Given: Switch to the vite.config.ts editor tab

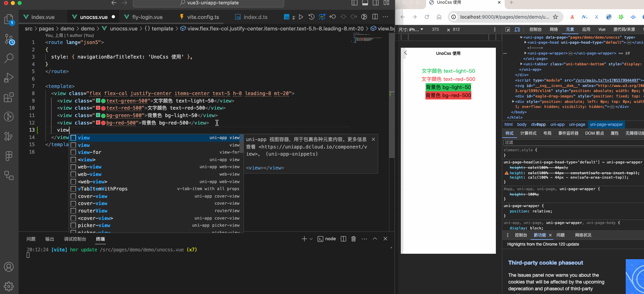Looking at the screenshot, I should (x=203, y=17).
